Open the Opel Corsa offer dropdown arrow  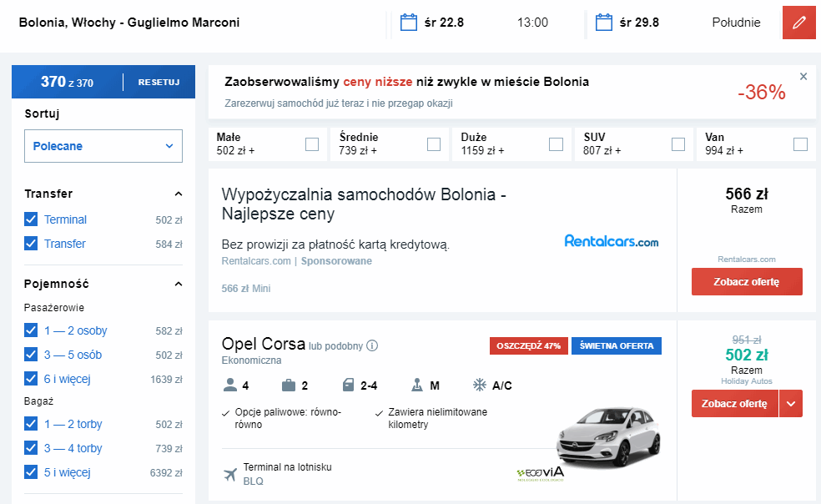pos(791,403)
